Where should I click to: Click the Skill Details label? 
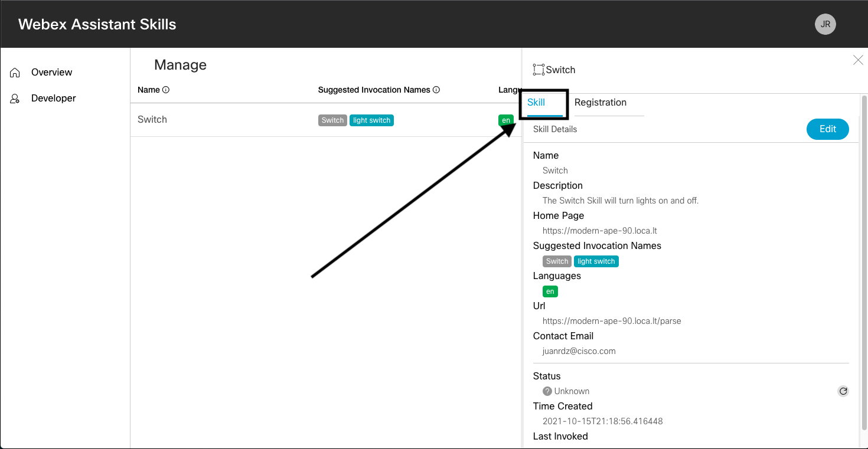[x=555, y=129]
